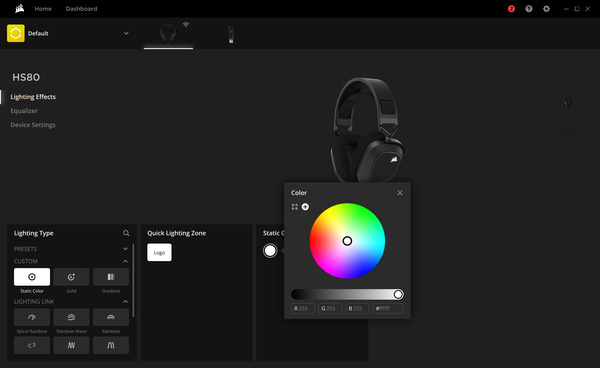This screenshot has height=368, width=600.
Task: Click the G value input field
Action: (330, 308)
